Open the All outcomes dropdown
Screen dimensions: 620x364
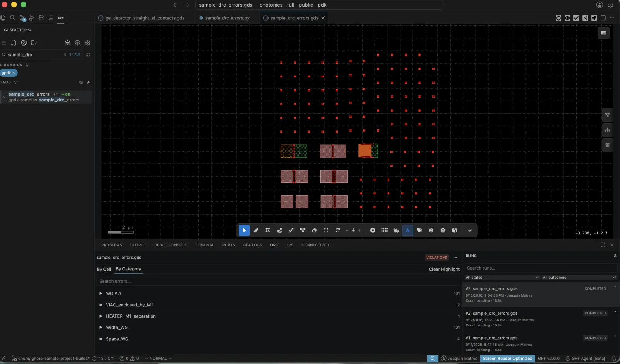(x=579, y=278)
